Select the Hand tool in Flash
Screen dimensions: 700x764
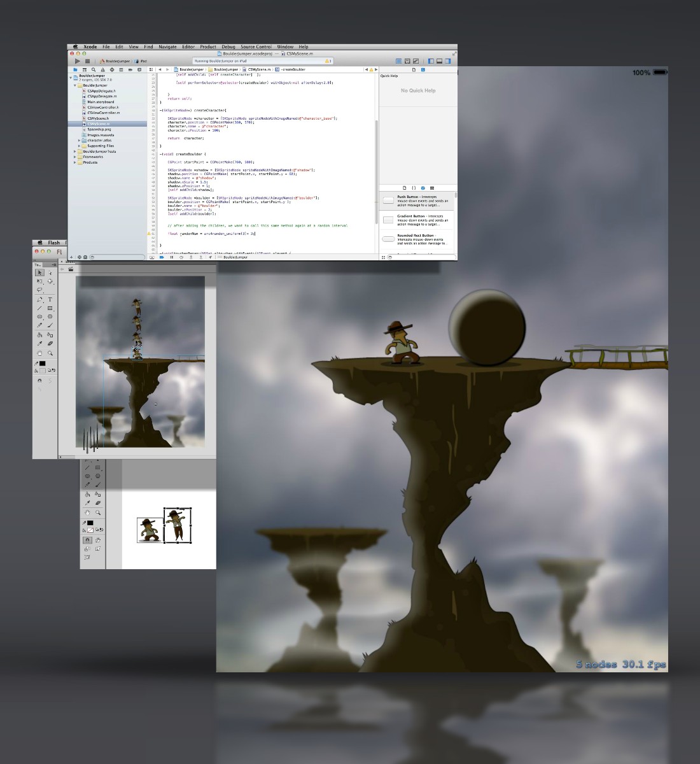pyautogui.click(x=39, y=353)
